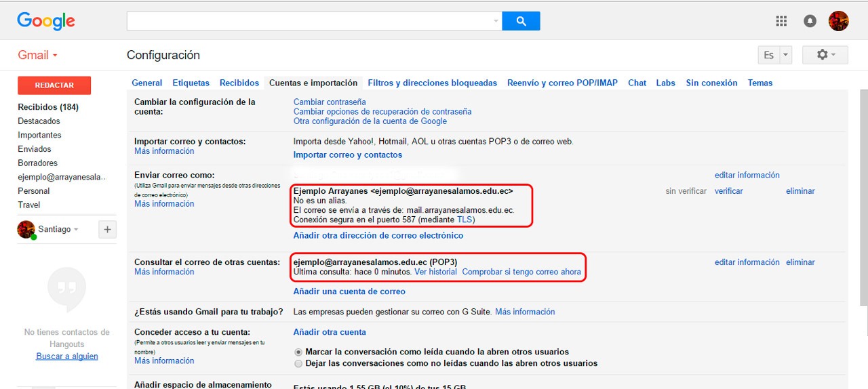
Task: Click editar información for POP3 account
Action: pos(747,262)
